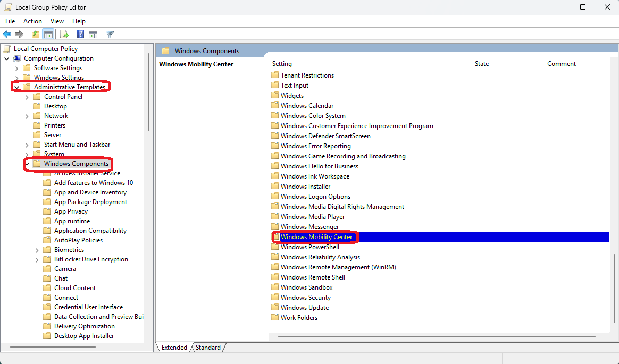Click the Export List toolbar icon
This screenshot has width=619, height=364.
pyautogui.click(x=64, y=35)
